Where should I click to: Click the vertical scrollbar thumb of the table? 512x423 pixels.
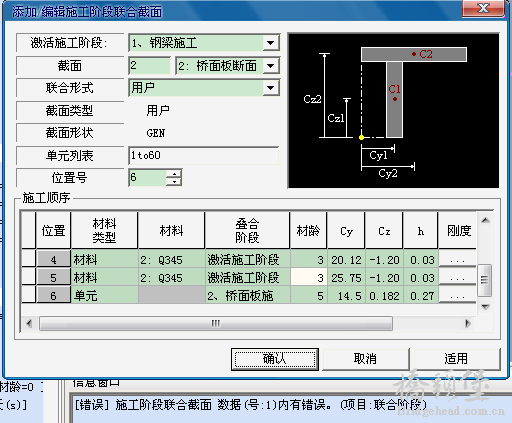point(485,280)
